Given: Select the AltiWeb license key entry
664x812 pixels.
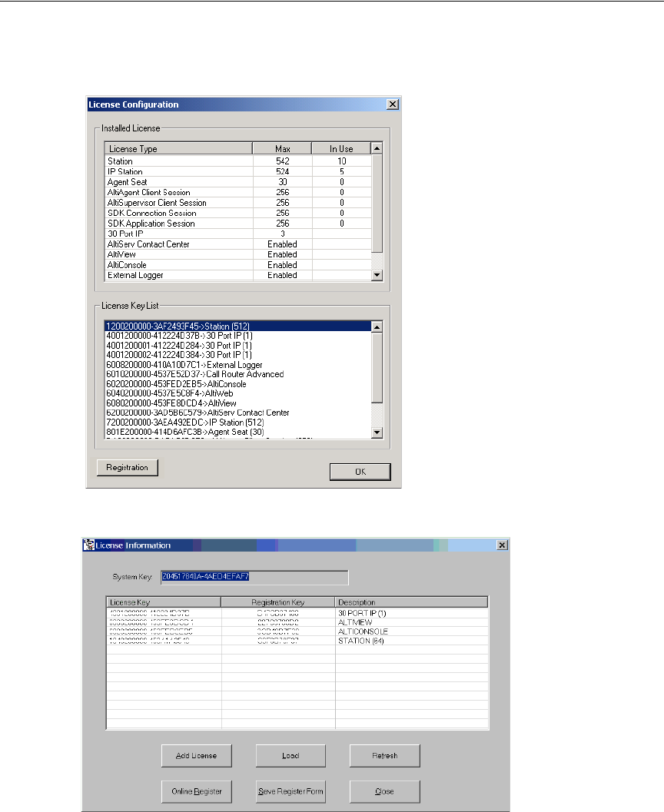Looking at the screenshot, I should click(238, 393).
